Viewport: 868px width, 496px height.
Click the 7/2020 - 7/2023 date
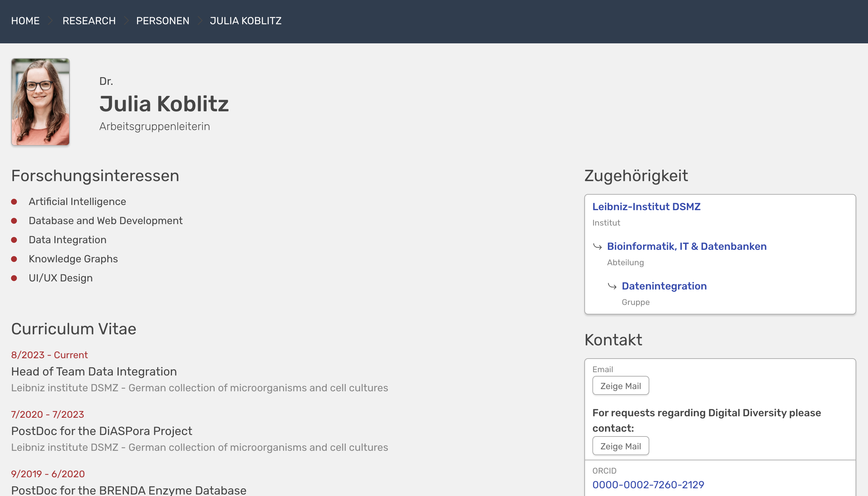pos(47,414)
